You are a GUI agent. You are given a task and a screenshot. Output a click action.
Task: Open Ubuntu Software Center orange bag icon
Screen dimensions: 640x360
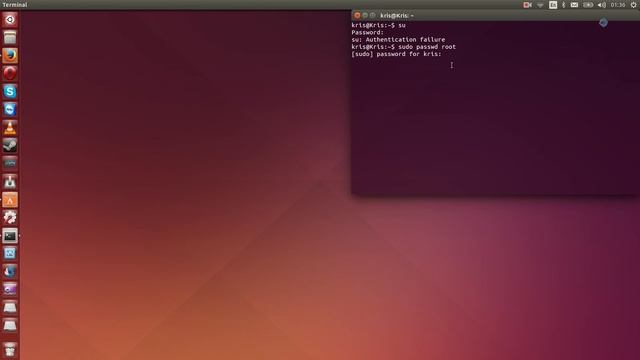[10, 200]
